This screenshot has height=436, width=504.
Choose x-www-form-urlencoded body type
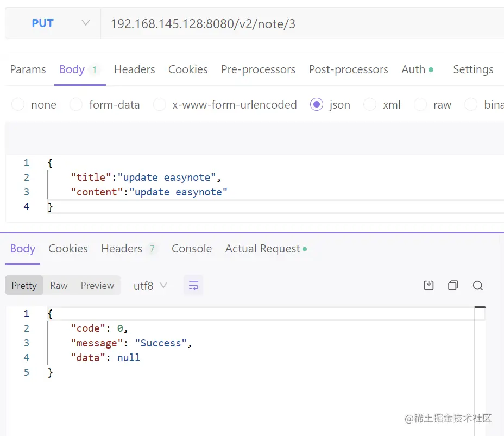click(x=160, y=105)
